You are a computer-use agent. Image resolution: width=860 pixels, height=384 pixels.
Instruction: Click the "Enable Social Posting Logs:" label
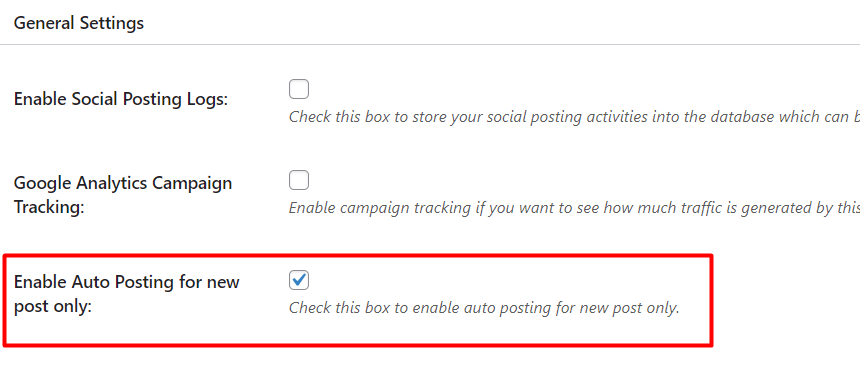tap(121, 99)
